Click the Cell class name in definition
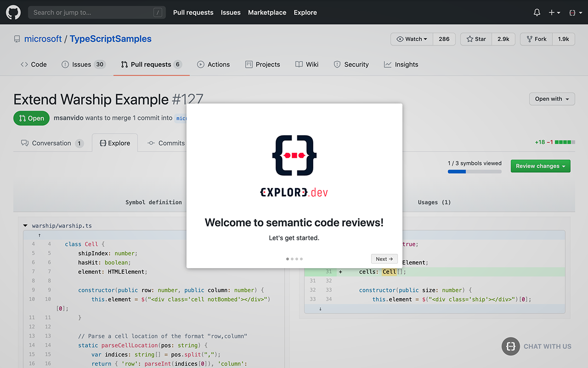The width and height of the screenshot is (588, 368). pos(91,244)
